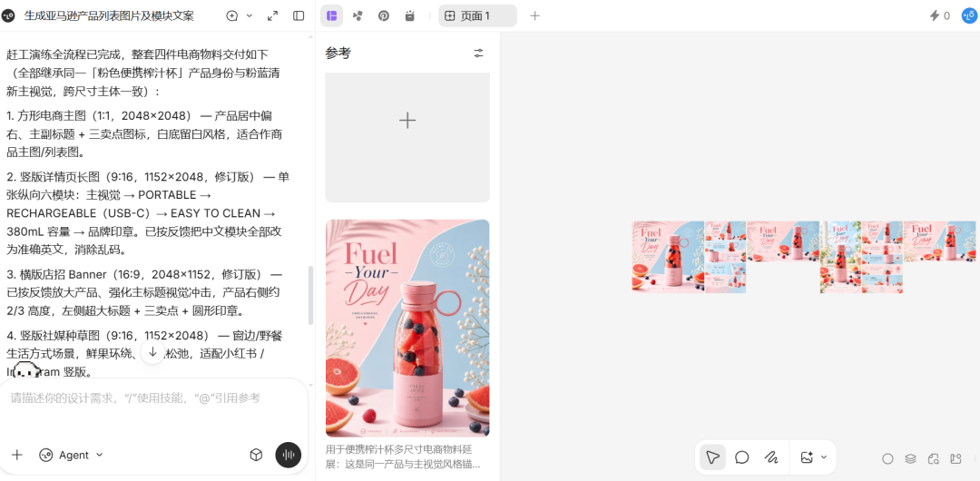Toggle the sidebar panel layout icon
Image resolution: width=980 pixels, height=481 pixels.
pyautogui.click(x=299, y=15)
